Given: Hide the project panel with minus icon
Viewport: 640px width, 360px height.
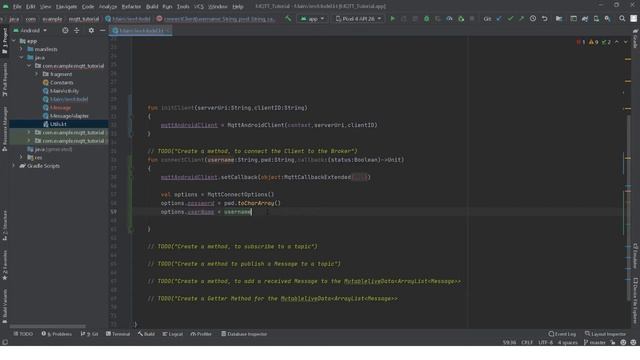Looking at the screenshot, I should 102,30.
